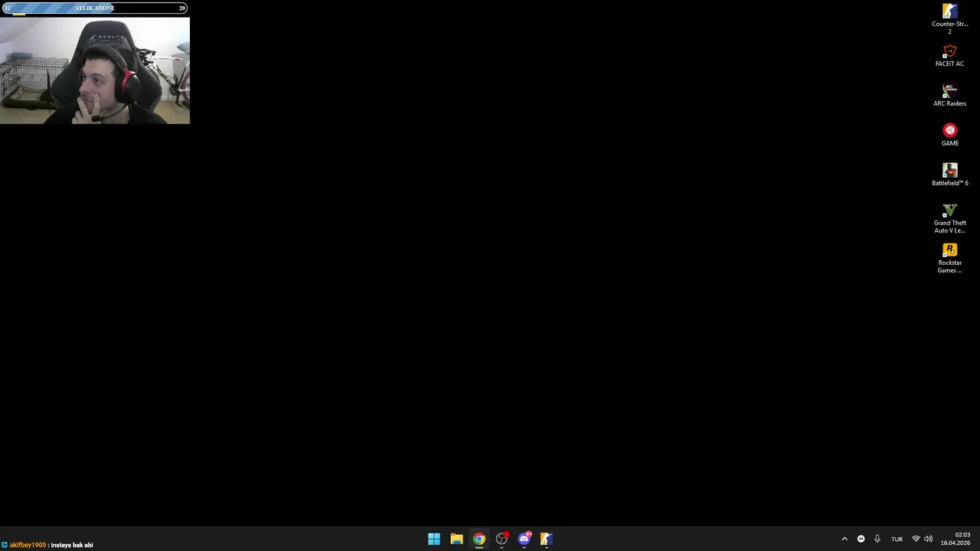Click the round white tray icon
This screenshot has height=551, width=980.
point(861,539)
